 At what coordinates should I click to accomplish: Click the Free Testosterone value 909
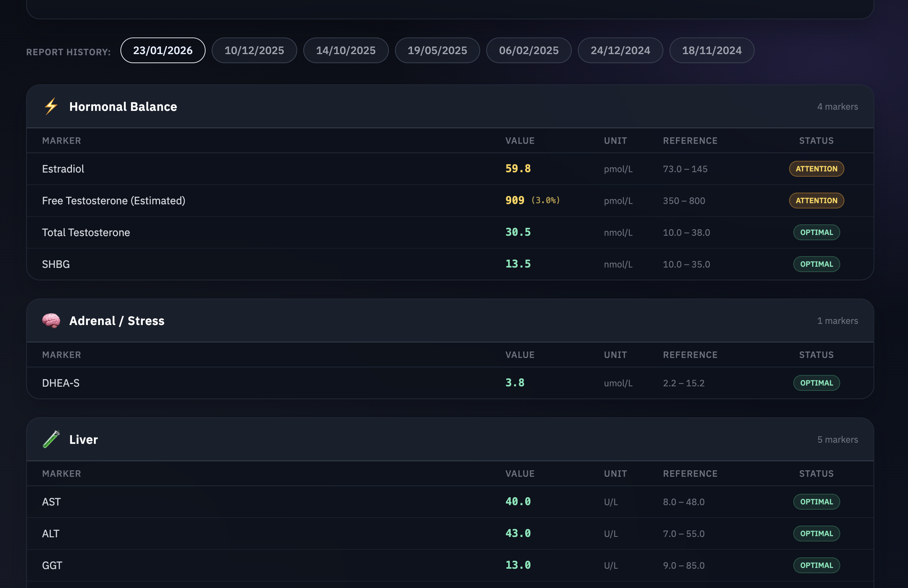(x=515, y=200)
